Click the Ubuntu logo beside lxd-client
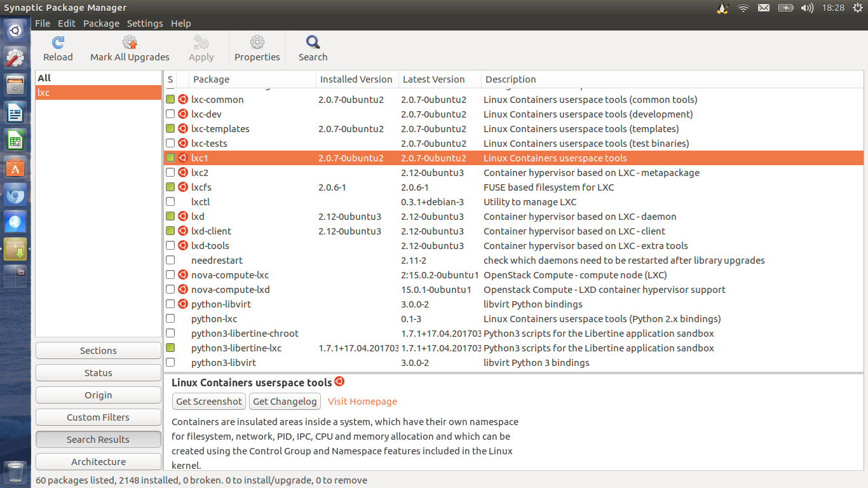 (183, 231)
